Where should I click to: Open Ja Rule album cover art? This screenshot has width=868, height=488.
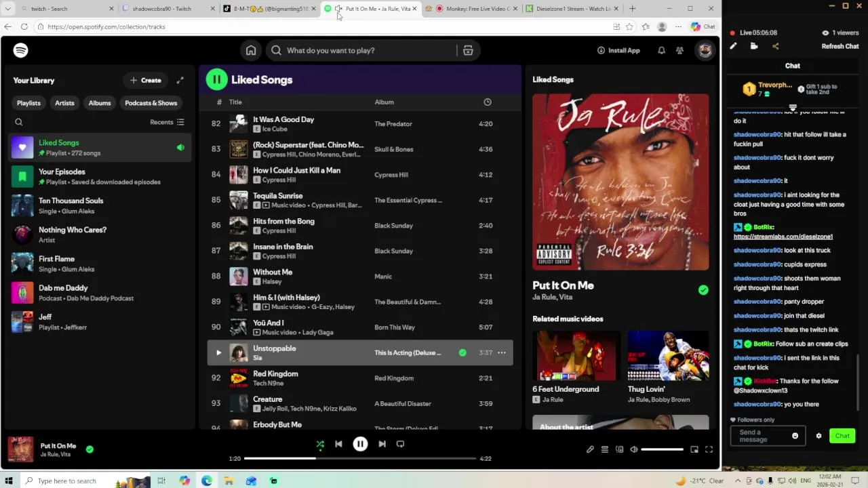coord(620,182)
